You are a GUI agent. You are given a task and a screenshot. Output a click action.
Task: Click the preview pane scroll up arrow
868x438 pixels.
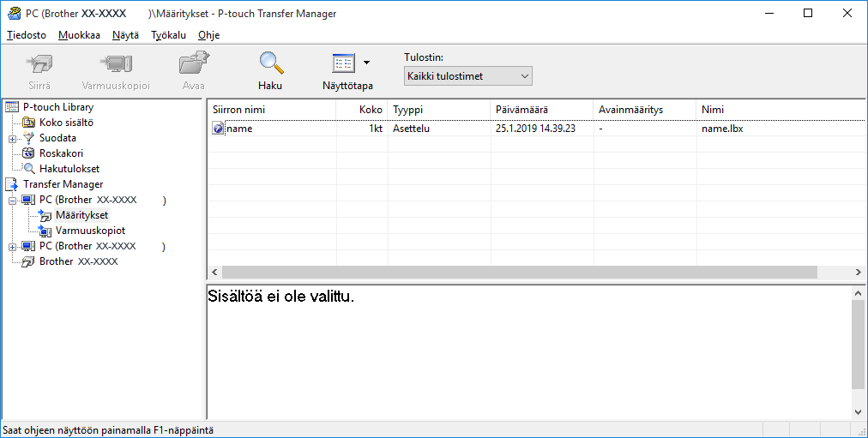click(858, 294)
